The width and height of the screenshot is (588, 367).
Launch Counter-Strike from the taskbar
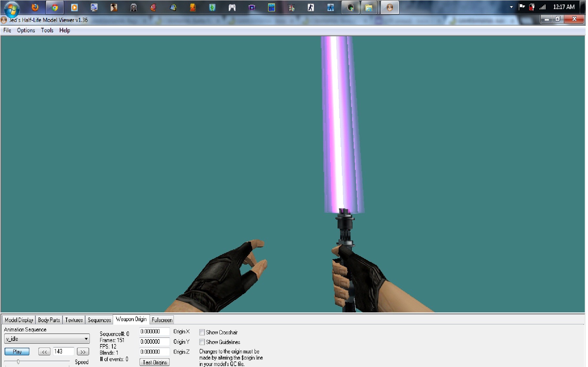(x=311, y=7)
